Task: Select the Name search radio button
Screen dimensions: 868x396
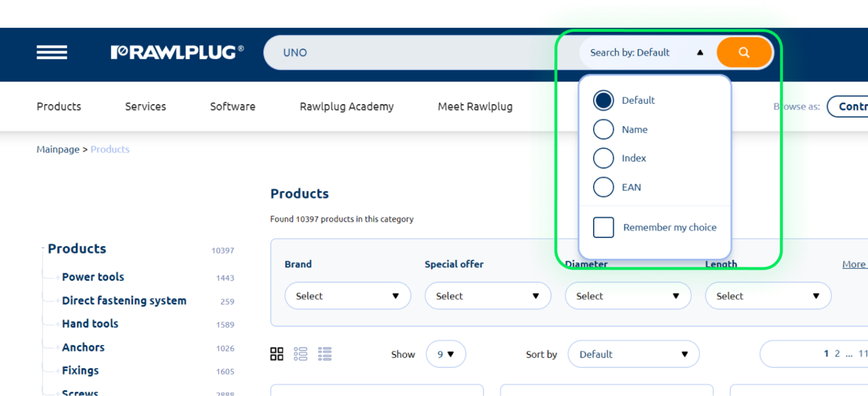Action: click(x=603, y=129)
